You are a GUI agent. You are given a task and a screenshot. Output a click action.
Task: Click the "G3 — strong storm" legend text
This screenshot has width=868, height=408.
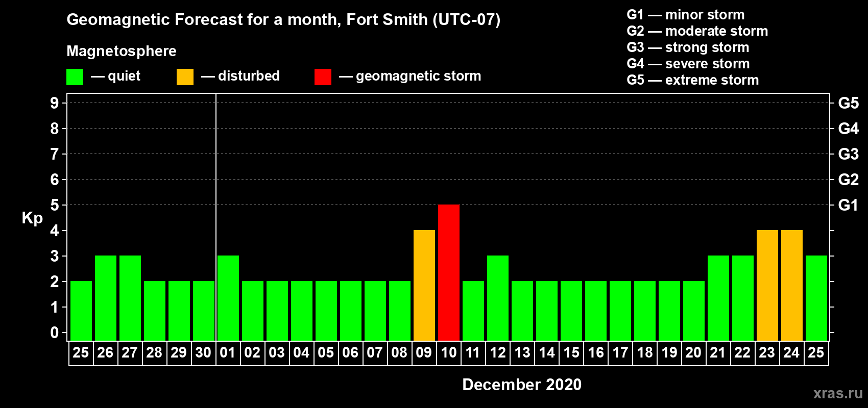click(688, 47)
